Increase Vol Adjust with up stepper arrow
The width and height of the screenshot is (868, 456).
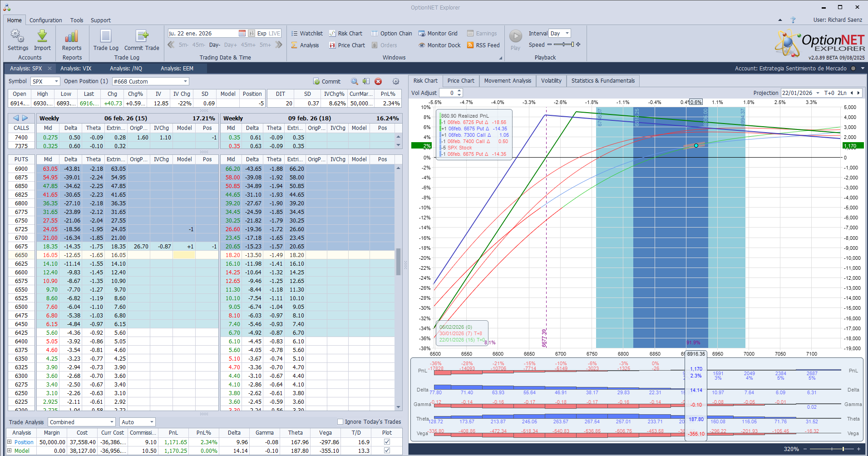[x=459, y=91]
